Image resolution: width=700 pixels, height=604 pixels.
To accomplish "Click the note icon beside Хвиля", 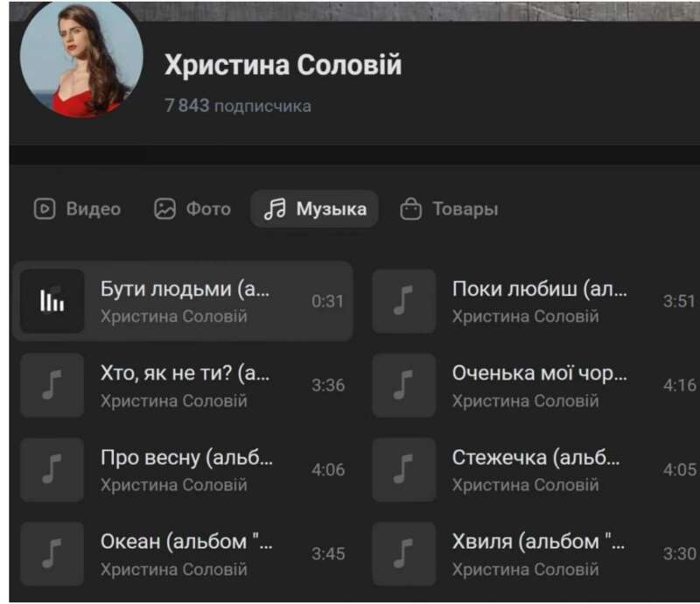I will point(404,554).
